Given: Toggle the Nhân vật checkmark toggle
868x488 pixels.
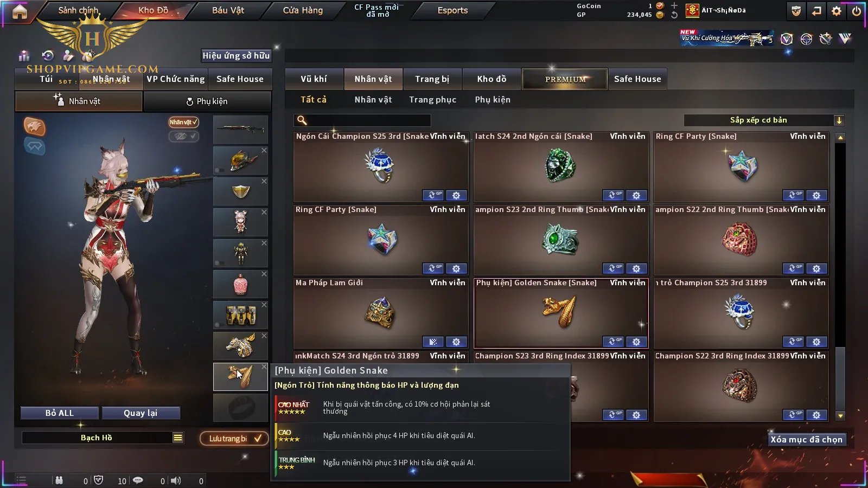Looking at the screenshot, I should coord(183,122).
